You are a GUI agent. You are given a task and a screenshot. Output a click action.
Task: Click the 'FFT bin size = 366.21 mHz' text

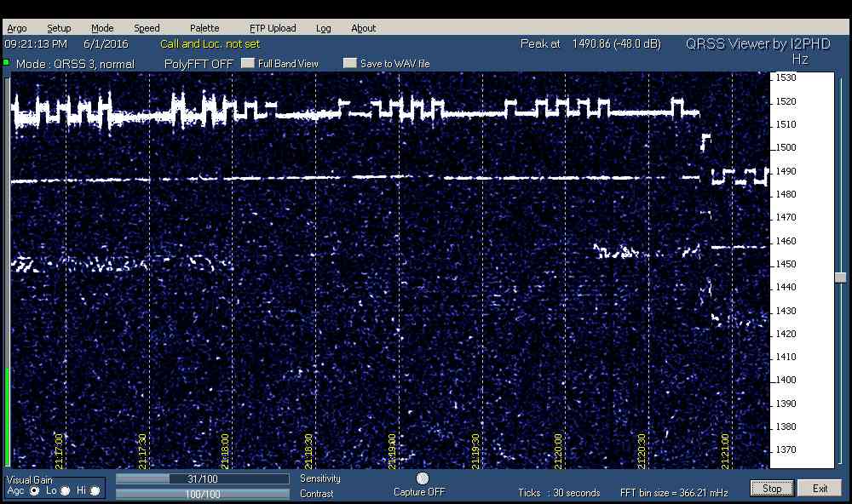(x=674, y=493)
